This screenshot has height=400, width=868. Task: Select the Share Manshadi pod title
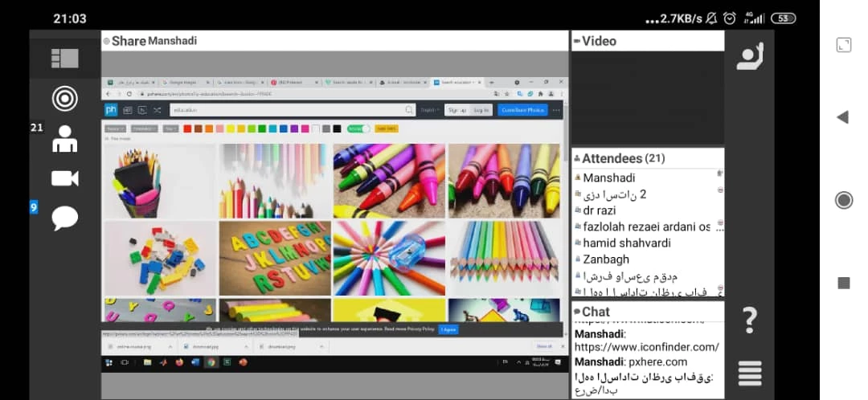coord(154,41)
